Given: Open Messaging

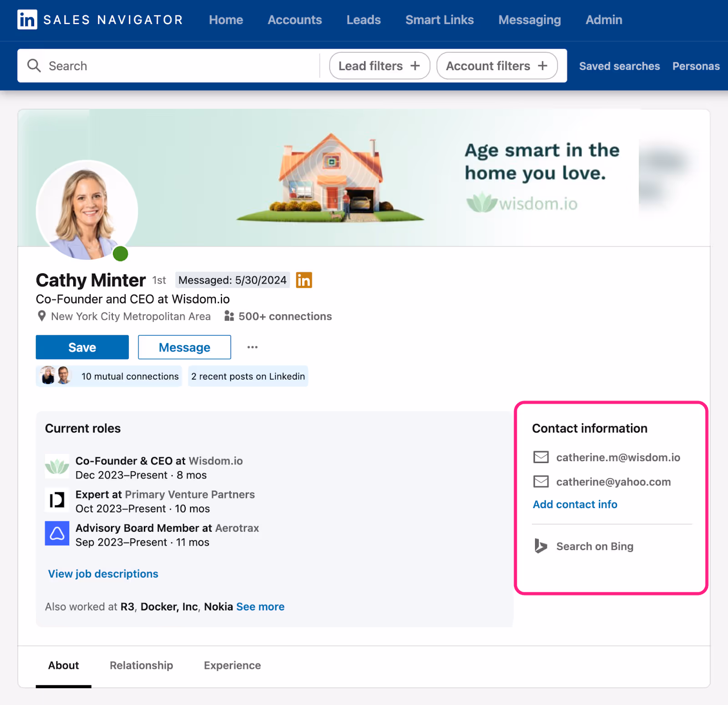Looking at the screenshot, I should pos(530,20).
